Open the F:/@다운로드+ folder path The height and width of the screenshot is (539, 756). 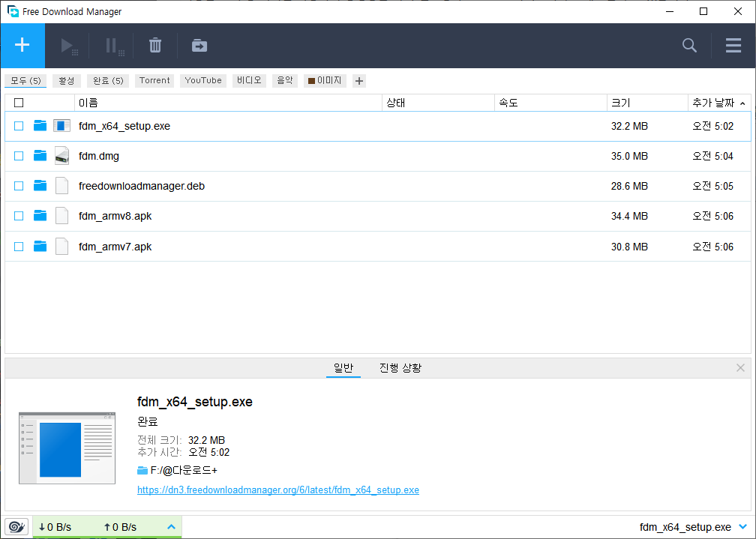tap(184, 470)
